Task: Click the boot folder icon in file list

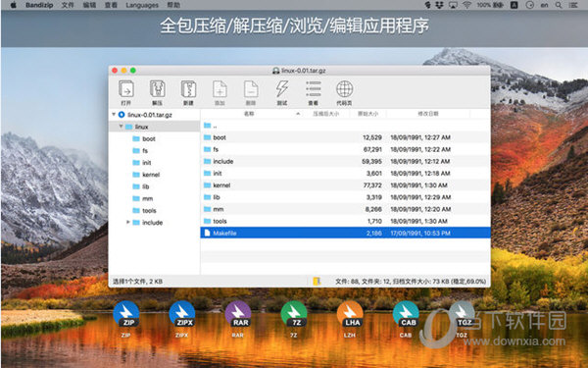Action: pos(208,137)
